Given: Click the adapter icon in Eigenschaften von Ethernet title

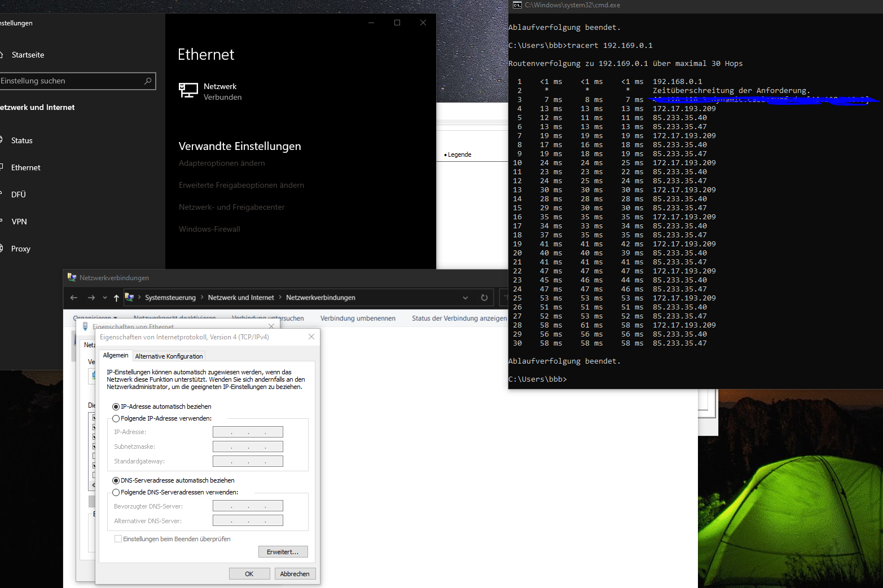Looking at the screenshot, I should pyautogui.click(x=85, y=326).
